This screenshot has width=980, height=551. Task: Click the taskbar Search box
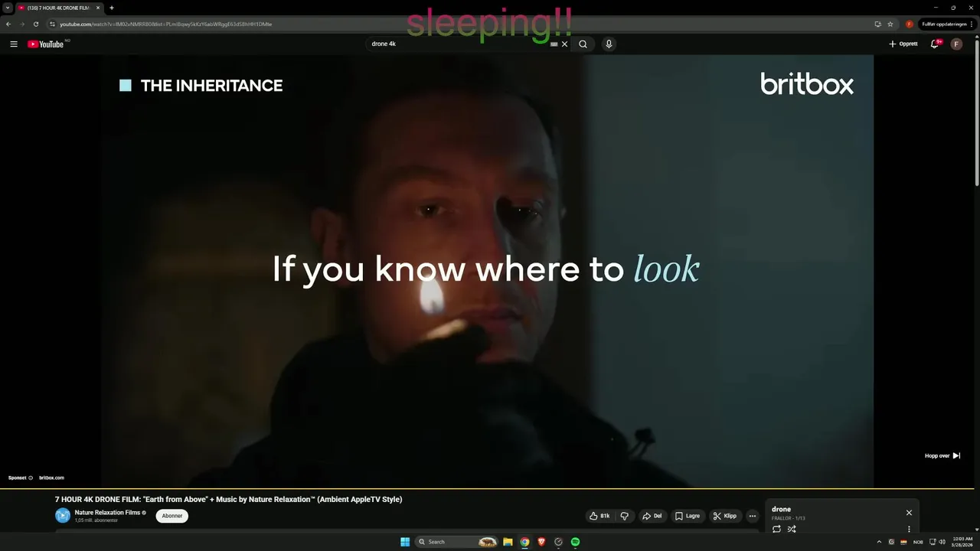click(x=457, y=542)
